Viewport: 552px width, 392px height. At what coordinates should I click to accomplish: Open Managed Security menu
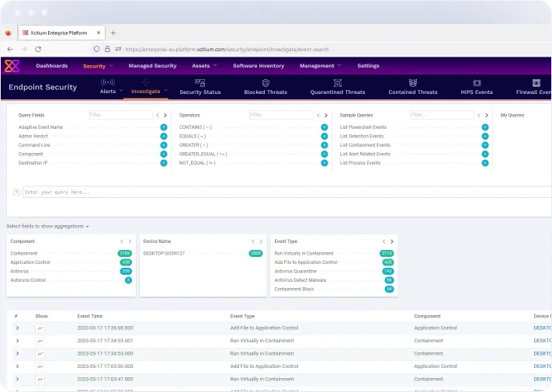(x=152, y=66)
